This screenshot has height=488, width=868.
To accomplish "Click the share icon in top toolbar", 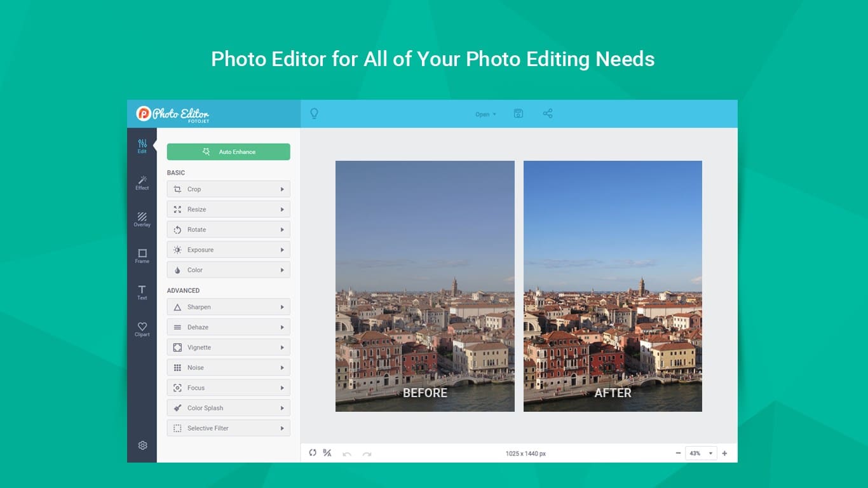I will point(548,114).
